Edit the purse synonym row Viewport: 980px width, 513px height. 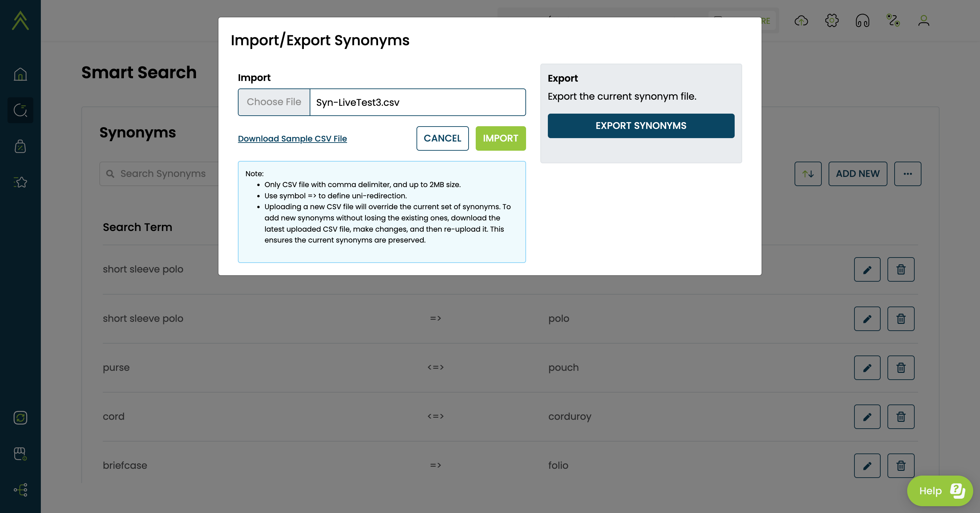867,368
